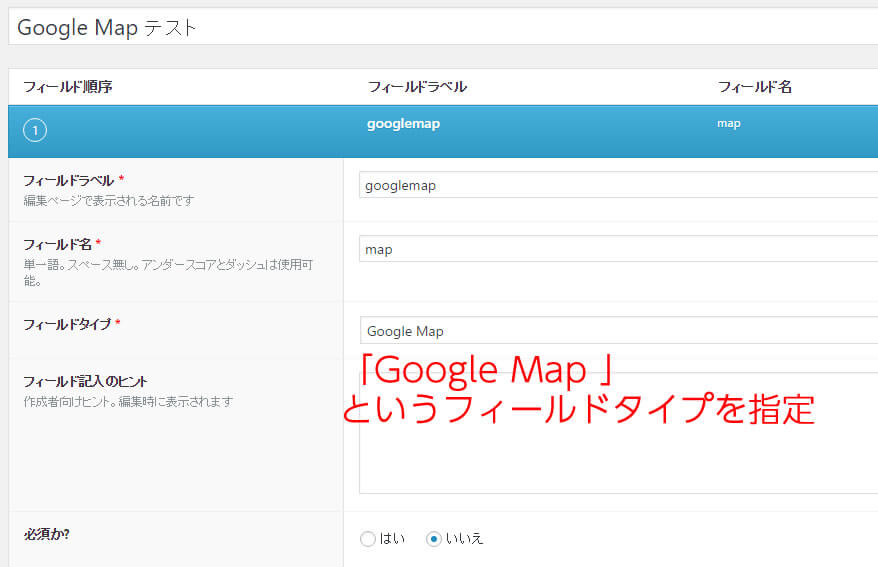The width and height of the screenshot is (878, 567).
Task: Select the はい radio button
Action: [x=368, y=539]
